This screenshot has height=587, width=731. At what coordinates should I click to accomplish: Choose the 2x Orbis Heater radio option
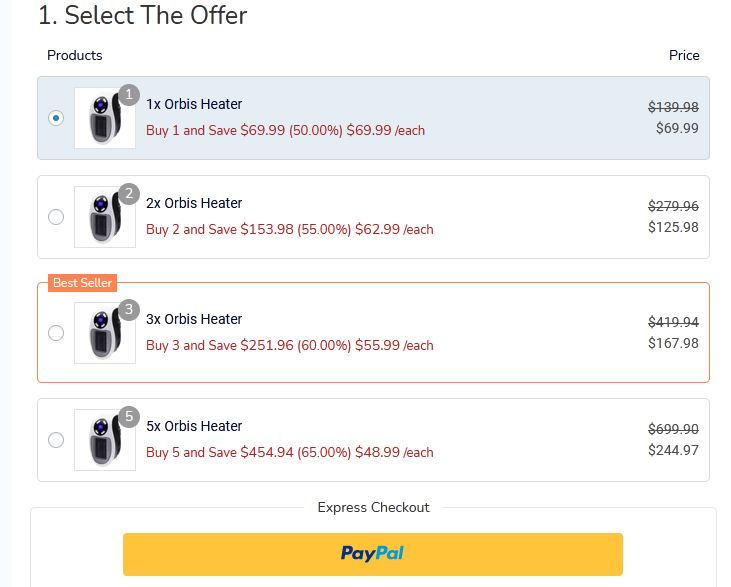pos(56,217)
